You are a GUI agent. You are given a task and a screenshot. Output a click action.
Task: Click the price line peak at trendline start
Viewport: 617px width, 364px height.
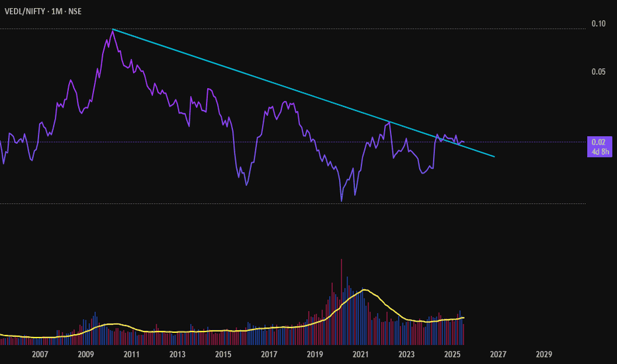coord(113,30)
